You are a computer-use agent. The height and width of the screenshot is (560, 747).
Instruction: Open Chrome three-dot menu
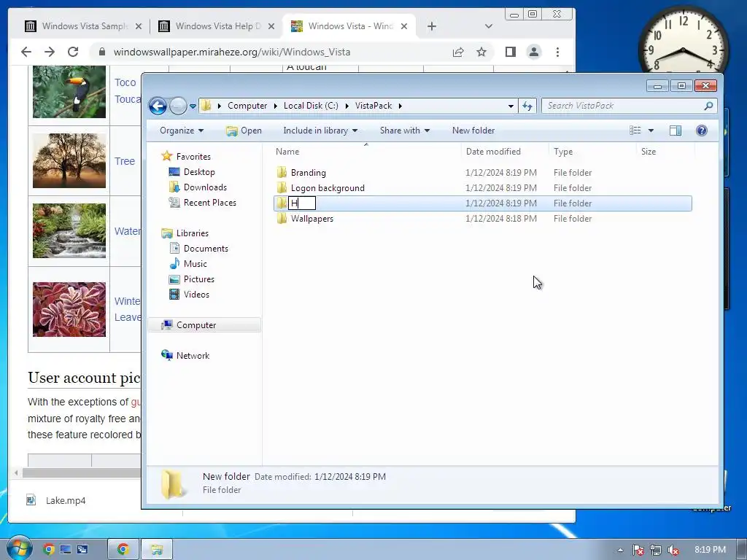coord(557,52)
